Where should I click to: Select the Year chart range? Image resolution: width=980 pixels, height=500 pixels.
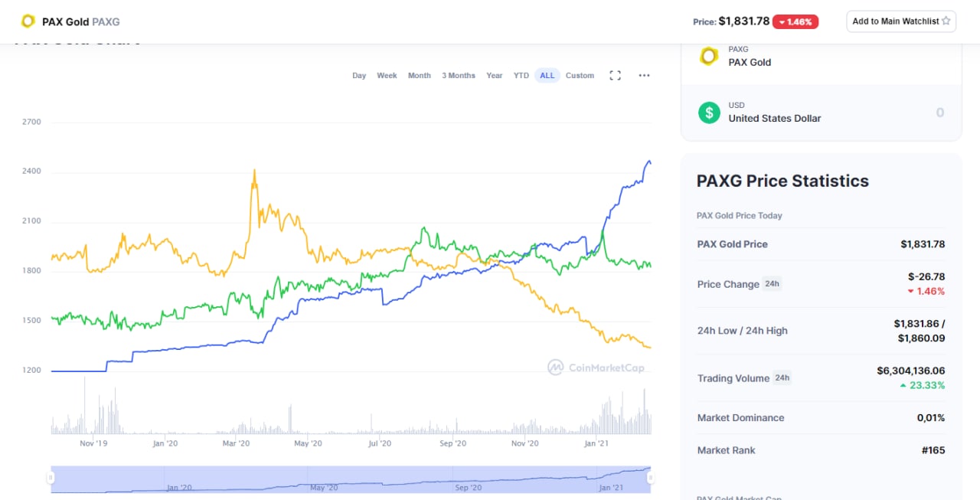click(x=495, y=76)
